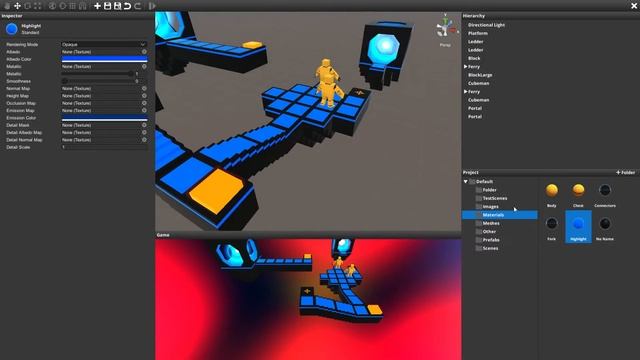Open texture picker for Occlusion Map
Viewport: 640px width, 360px height.
(x=144, y=103)
